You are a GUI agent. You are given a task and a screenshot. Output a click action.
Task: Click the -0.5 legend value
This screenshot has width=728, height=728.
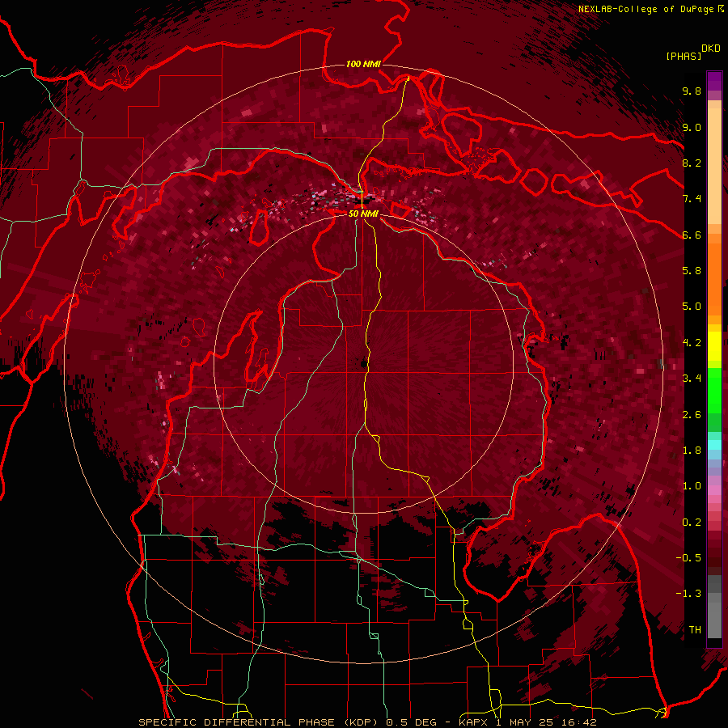pos(688,558)
